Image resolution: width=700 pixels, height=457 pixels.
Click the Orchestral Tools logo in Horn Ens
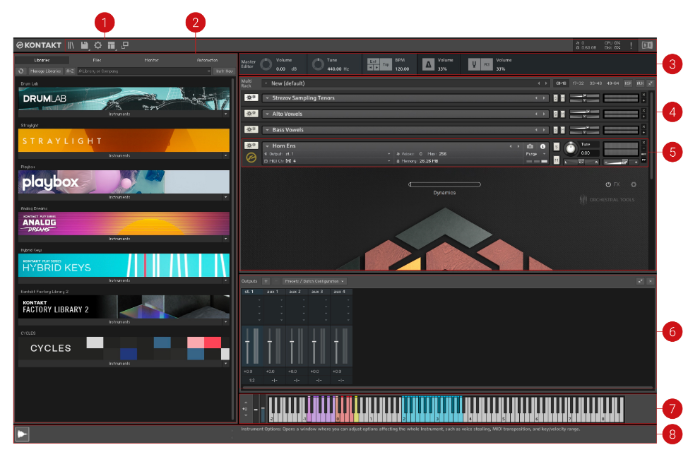pyautogui.click(x=607, y=199)
